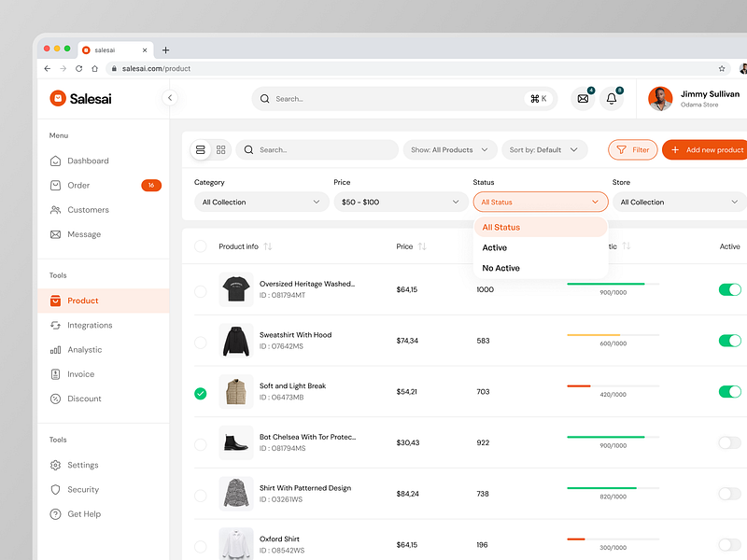747x560 pixels.
Task: Click the Sweatshirt With Hood thumbnail
Action: pyautogui.click(x=236, y=341)
